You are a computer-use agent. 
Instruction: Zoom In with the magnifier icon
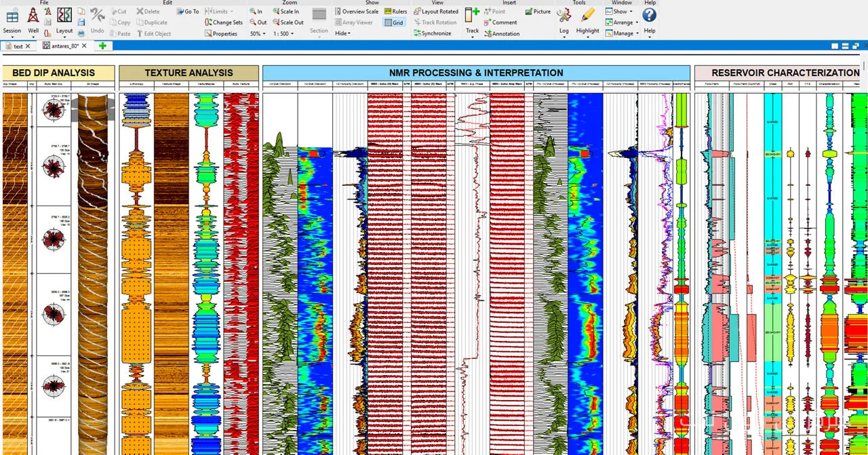[256, 12]
